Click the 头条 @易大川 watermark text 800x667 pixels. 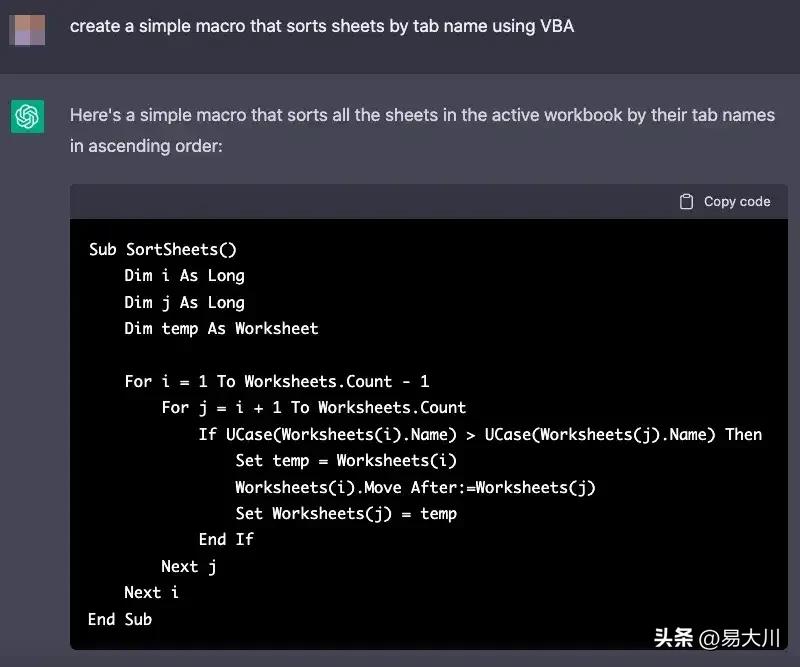tap(717, 637)
